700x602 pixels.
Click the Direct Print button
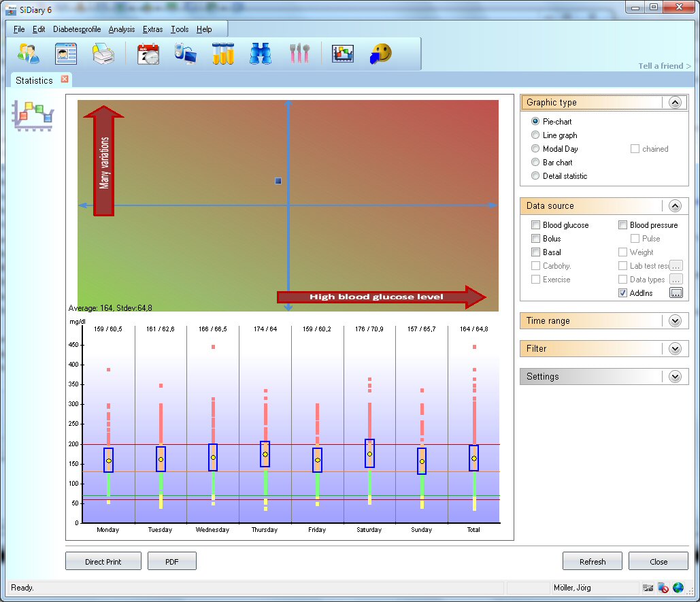(103, 561)
